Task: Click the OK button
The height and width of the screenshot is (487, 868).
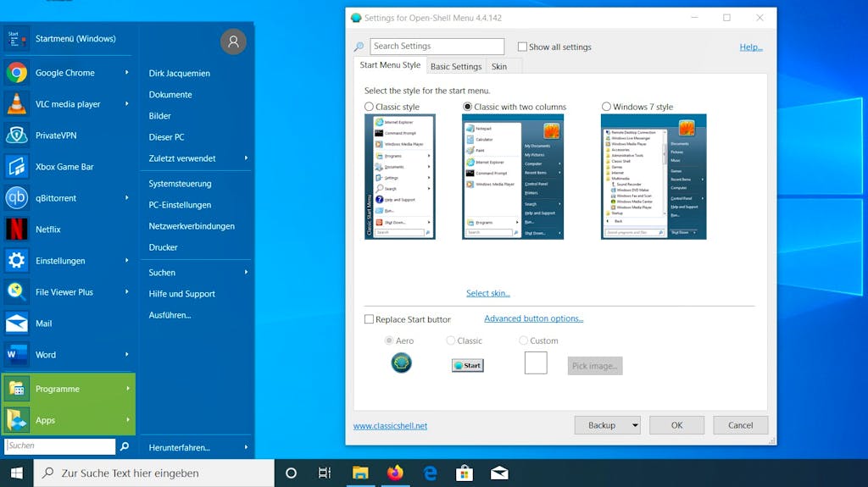Action: click(676, 425)
